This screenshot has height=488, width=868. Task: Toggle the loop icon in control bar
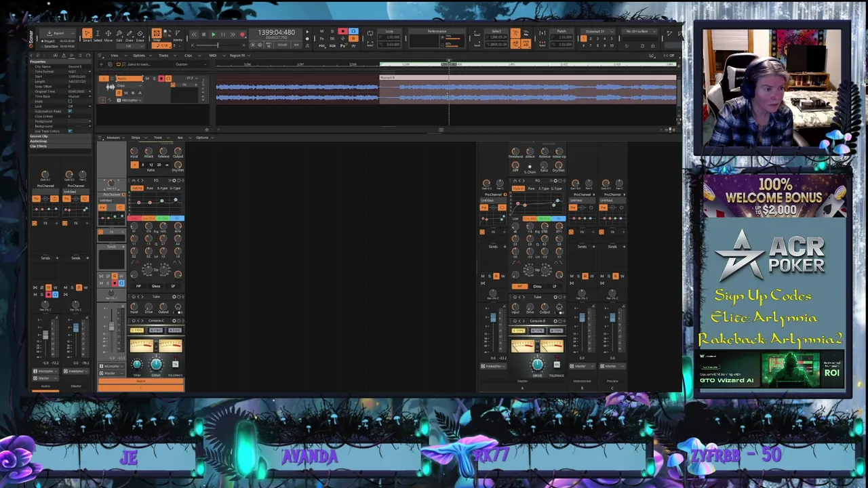pos(370,33)
